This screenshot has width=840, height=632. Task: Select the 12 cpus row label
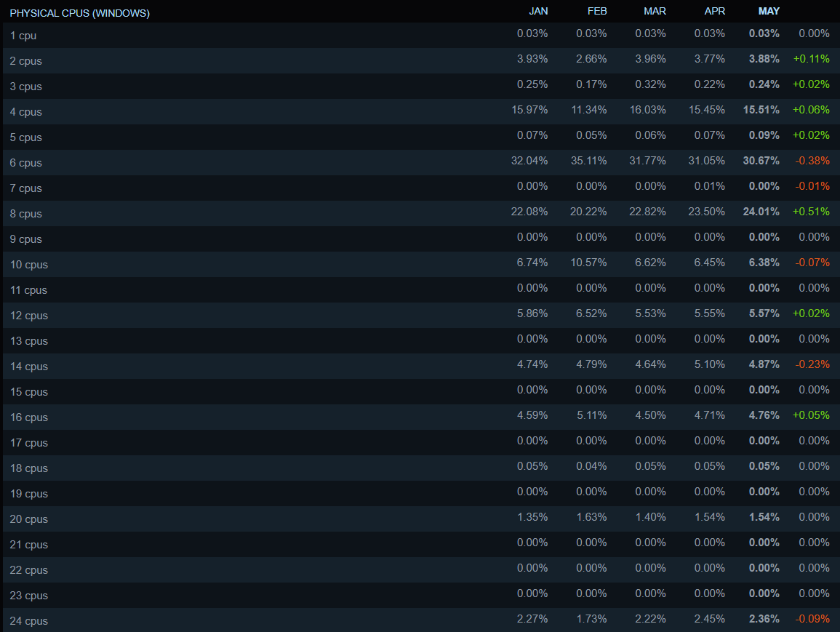coord(29,316)
